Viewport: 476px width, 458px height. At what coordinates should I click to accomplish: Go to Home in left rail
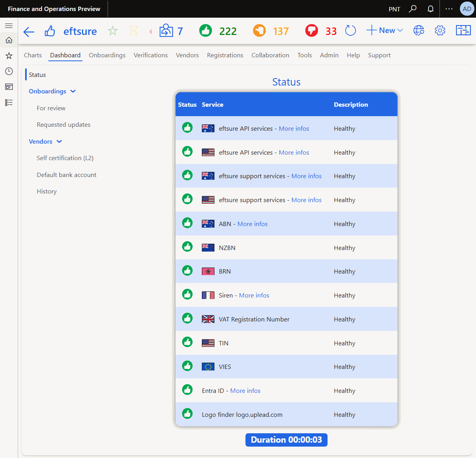9,40
